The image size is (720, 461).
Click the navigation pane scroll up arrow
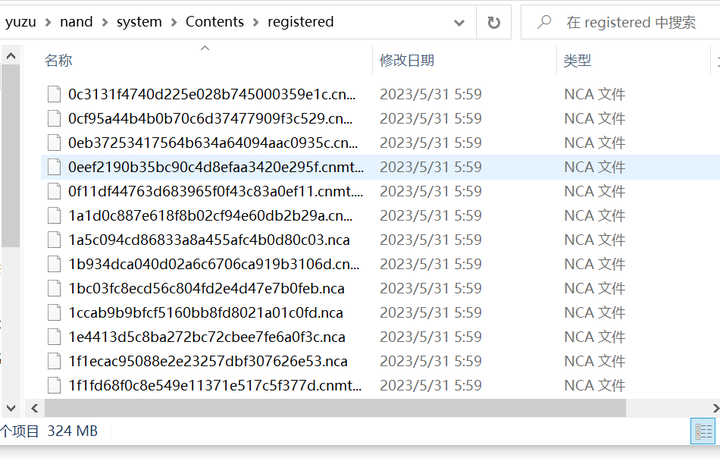point(11,56)
